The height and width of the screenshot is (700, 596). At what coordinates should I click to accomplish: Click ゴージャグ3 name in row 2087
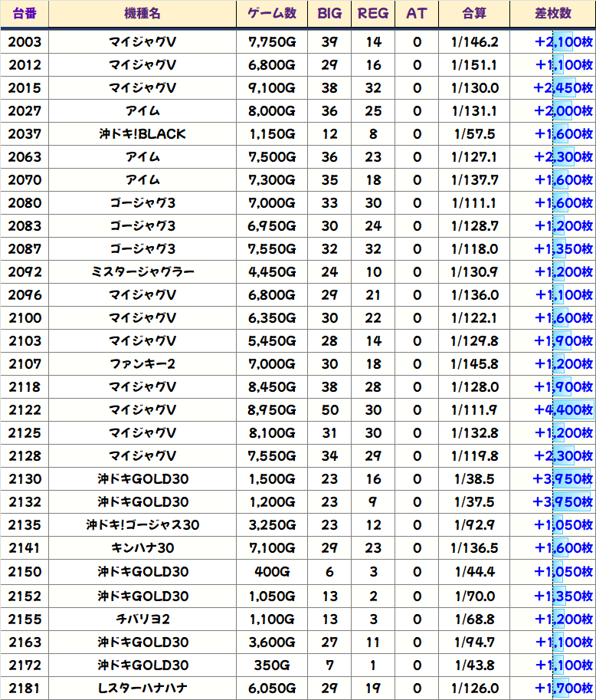pyautogui.click(x=142, y=249)
